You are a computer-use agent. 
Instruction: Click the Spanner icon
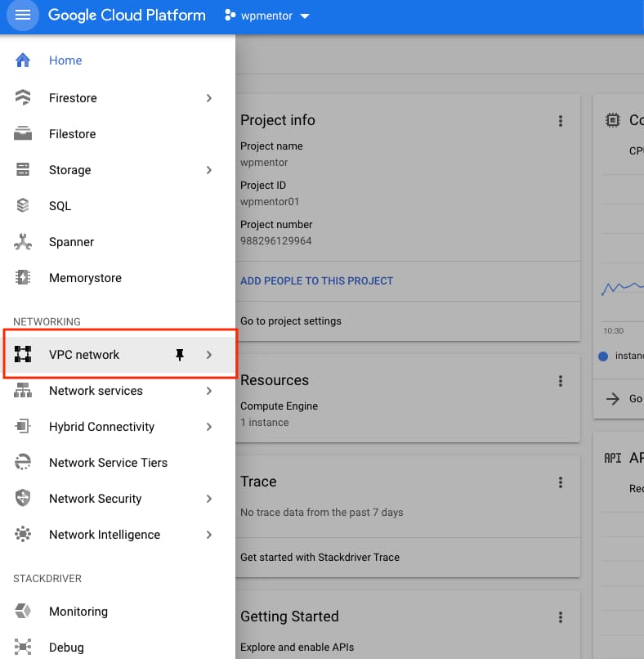[x=23, y=242]
